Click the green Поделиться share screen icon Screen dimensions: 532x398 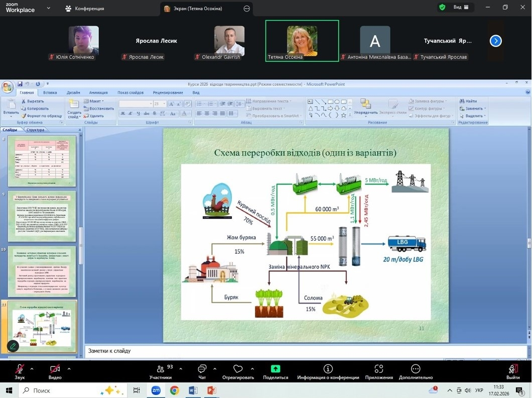coord(275,369)
